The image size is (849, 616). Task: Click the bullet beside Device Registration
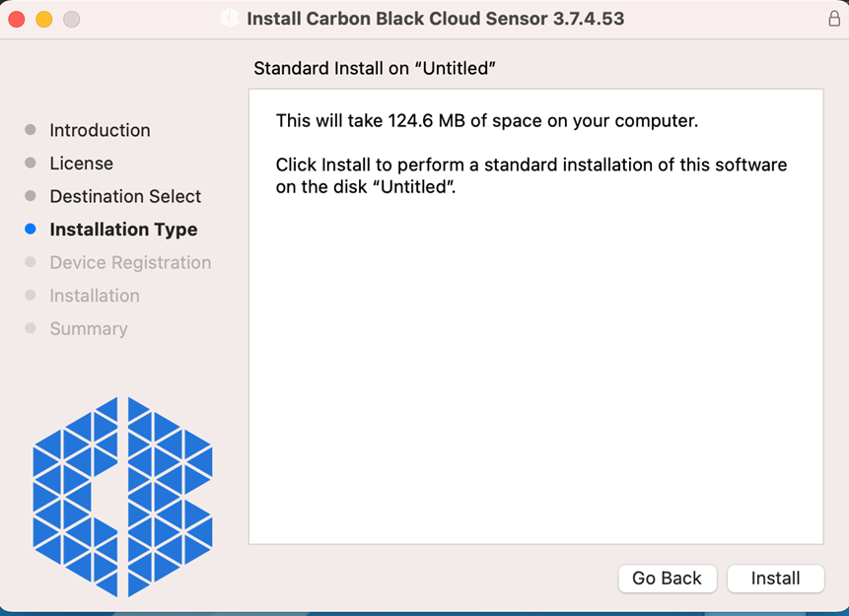click(32, 262)
